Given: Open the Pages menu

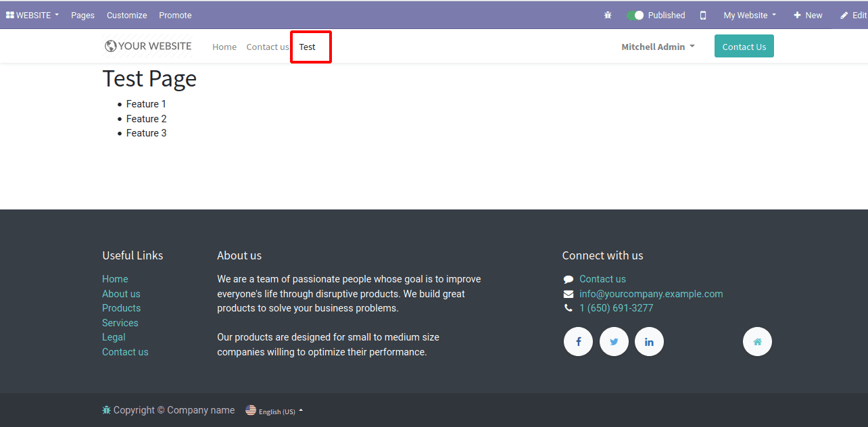Looking at the screenshot, I should (x=82, y=15).
